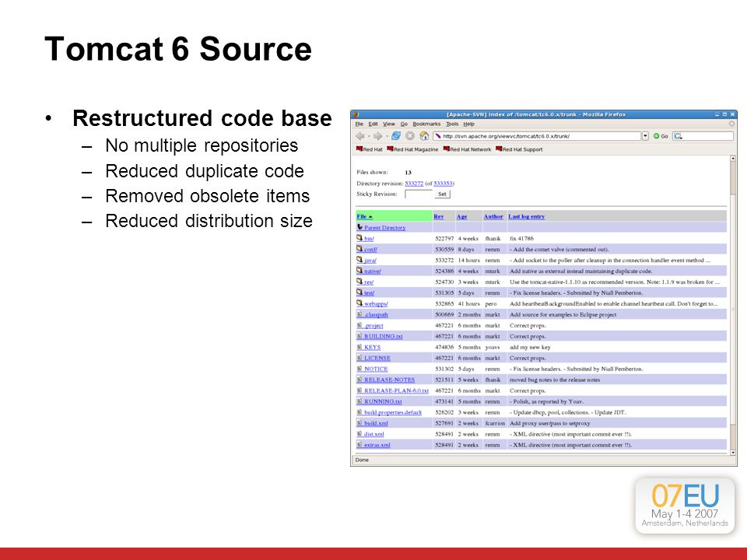Open the RELEASE-PLAN-6.0.txt link
Screen dimensions: 747x560
(396, 391)
